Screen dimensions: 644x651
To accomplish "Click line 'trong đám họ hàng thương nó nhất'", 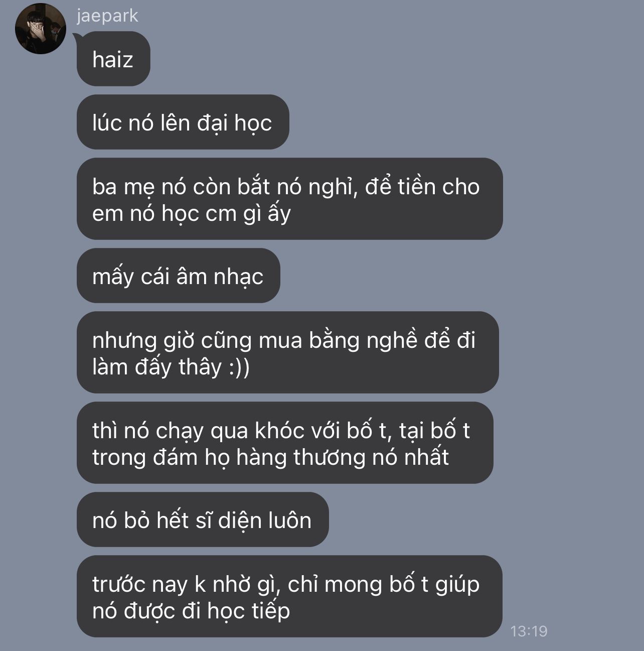I will [x=271, y=457].
